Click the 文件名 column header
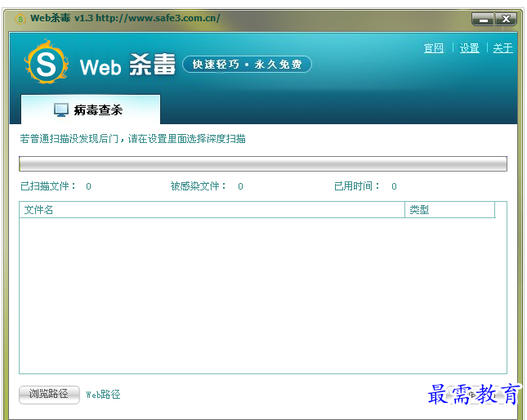The width and height of the screenshot is (527, 420). (x=212, y=210)
